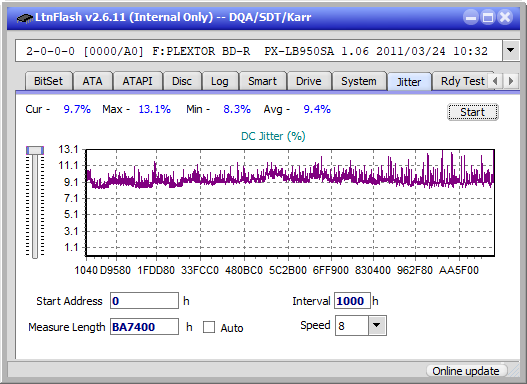527x384 pixels.
Task: Click the Online update button
Action: pos(466,371)
